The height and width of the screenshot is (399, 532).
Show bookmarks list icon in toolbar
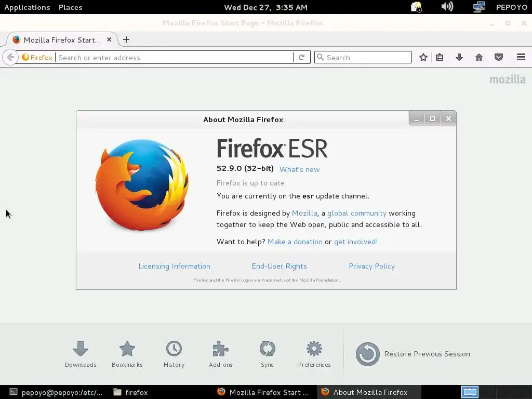[x=440, y=57]
